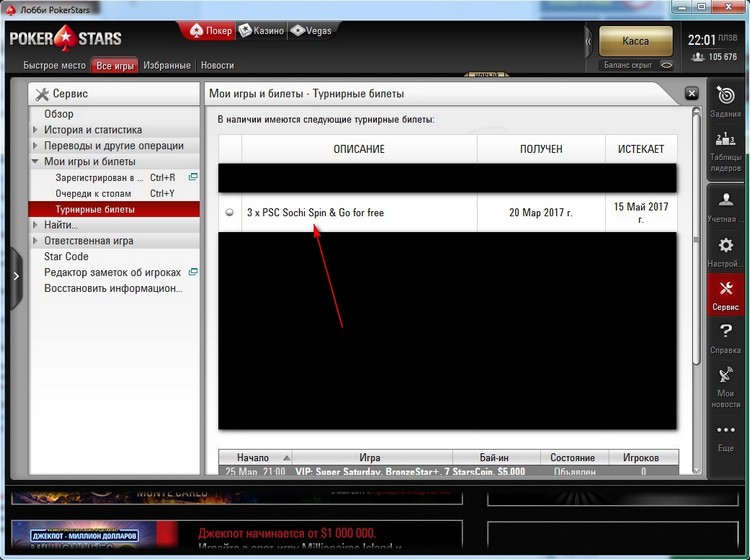Click ticket text 3 x PSC Sochi Spin & Go for free
750x560 pixels.
pyautogui.click(x=315, y=212)
